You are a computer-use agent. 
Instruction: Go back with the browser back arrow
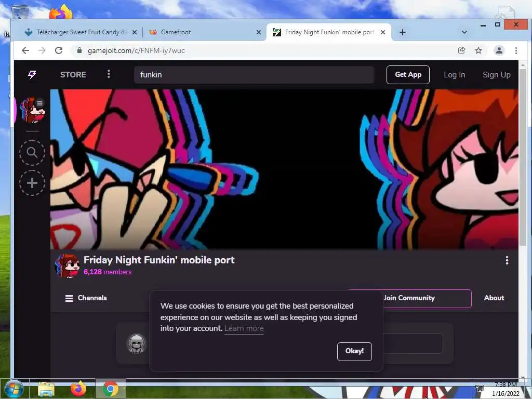click(25, 50)
